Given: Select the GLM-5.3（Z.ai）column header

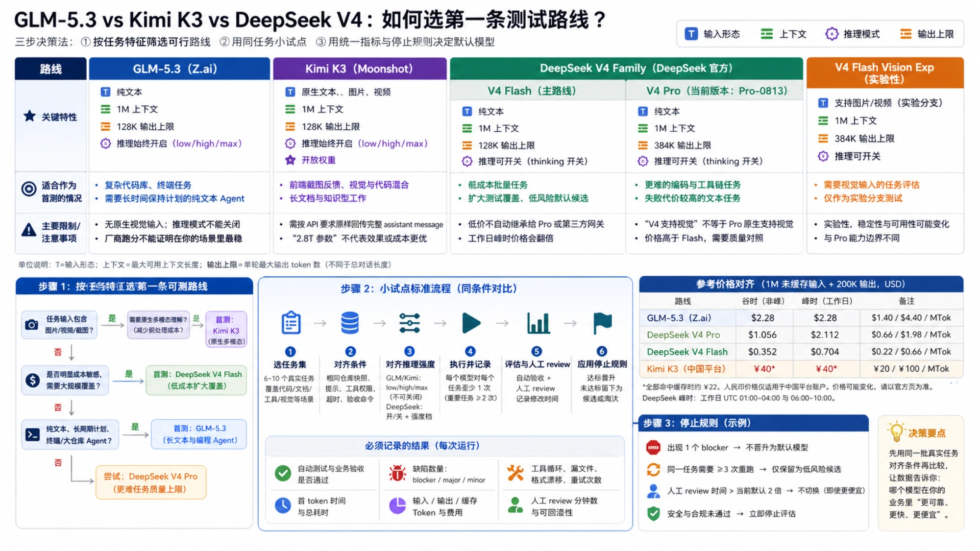Looking at the screenshot, I should pyautogui.click(x=179, y=69).
